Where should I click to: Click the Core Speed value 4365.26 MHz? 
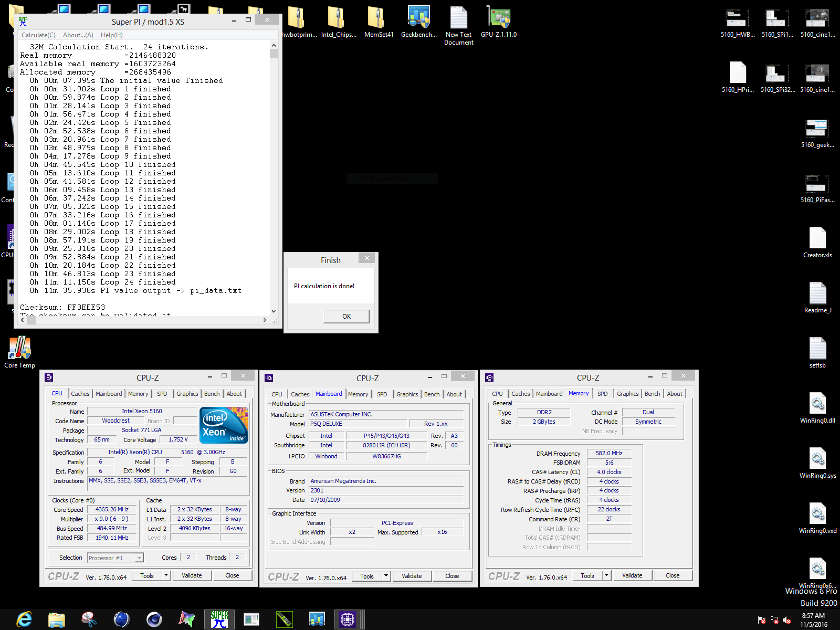point(112,509)
